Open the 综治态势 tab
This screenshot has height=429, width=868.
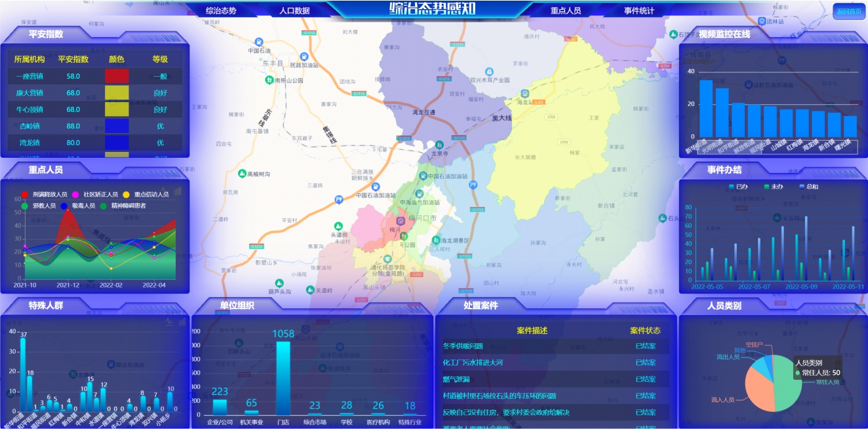coord(221,10)
